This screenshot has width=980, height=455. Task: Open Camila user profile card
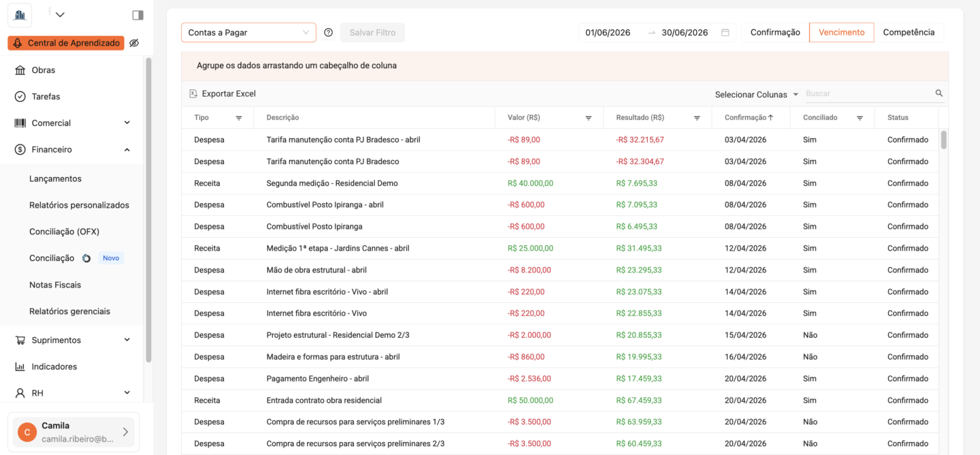click(73, 432)
